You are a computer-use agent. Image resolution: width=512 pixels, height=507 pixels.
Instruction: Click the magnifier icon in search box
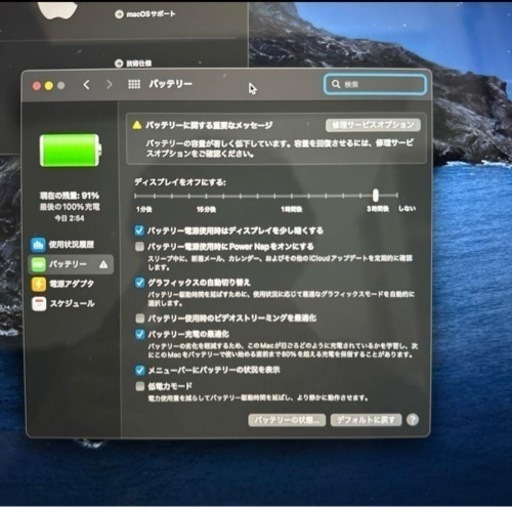[336, 84]
